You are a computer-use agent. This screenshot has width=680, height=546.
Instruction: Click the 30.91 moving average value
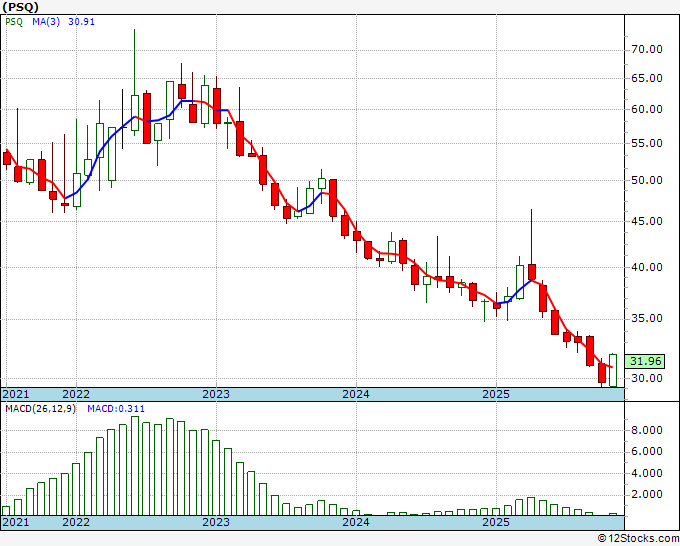point(81,21)
